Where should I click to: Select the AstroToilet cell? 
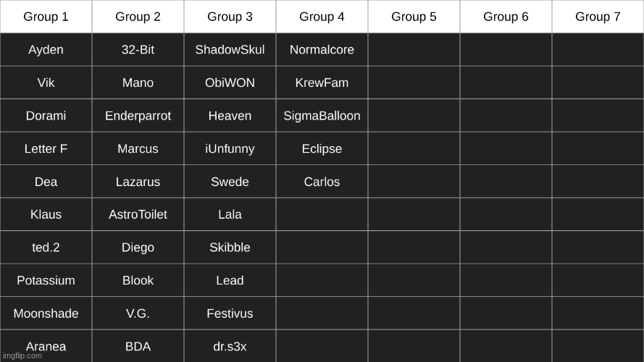(138, 214)
